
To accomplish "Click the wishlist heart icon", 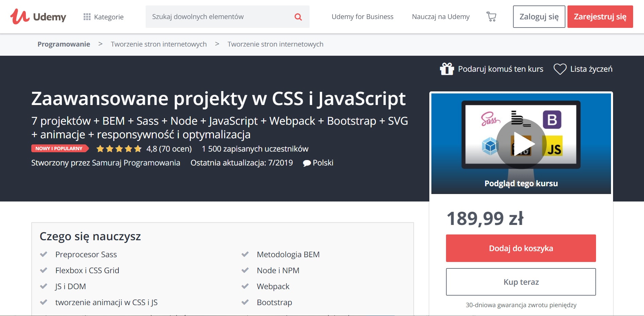I will point(560,69).
